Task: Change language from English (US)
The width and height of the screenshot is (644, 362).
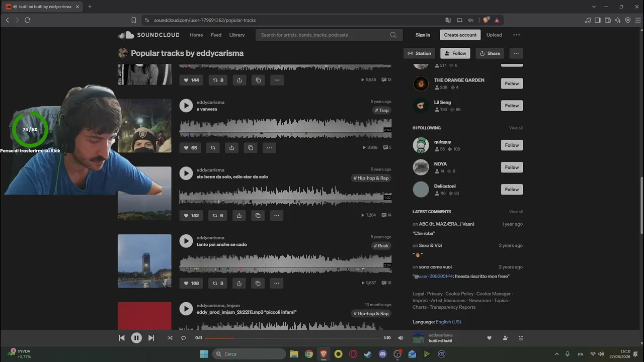Action: [x=448, y=322]
